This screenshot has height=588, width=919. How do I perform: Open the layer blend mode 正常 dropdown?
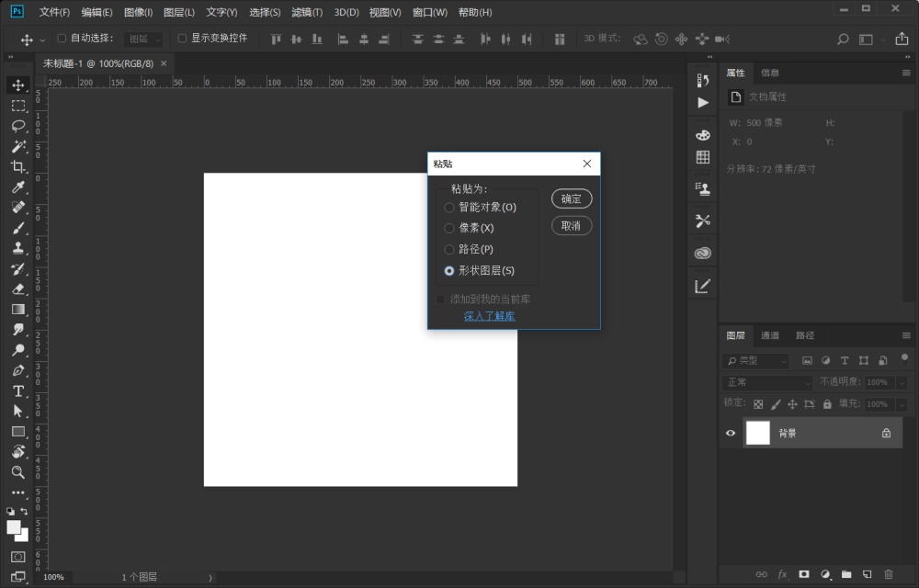click(768, 382)
